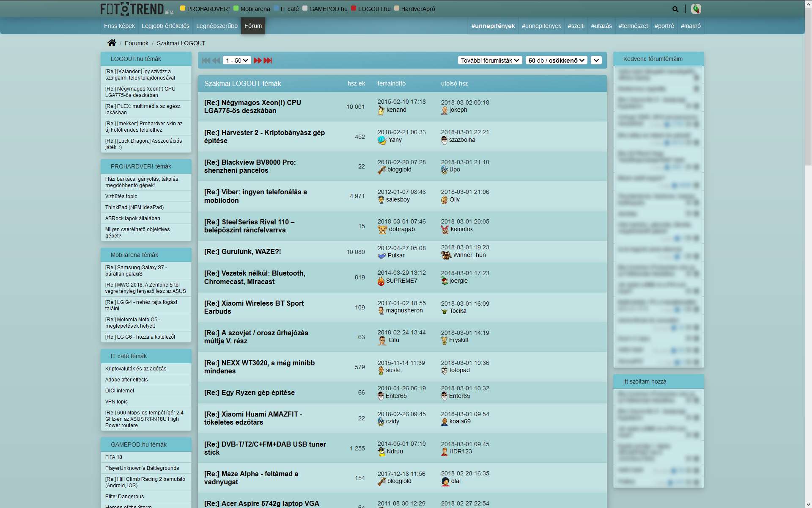Open the 1 - 50 page range dropdown
Screen dimensions: 812x508
(237, 61)
